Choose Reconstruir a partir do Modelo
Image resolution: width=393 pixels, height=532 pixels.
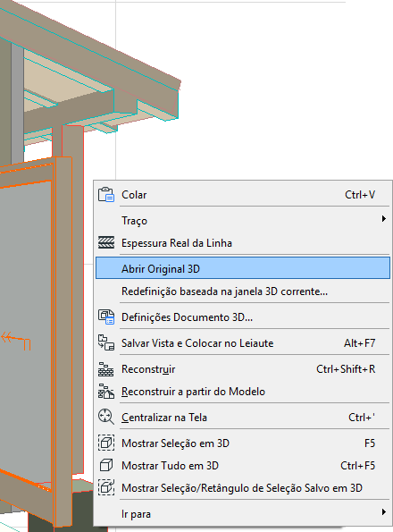tap(243, 392)
